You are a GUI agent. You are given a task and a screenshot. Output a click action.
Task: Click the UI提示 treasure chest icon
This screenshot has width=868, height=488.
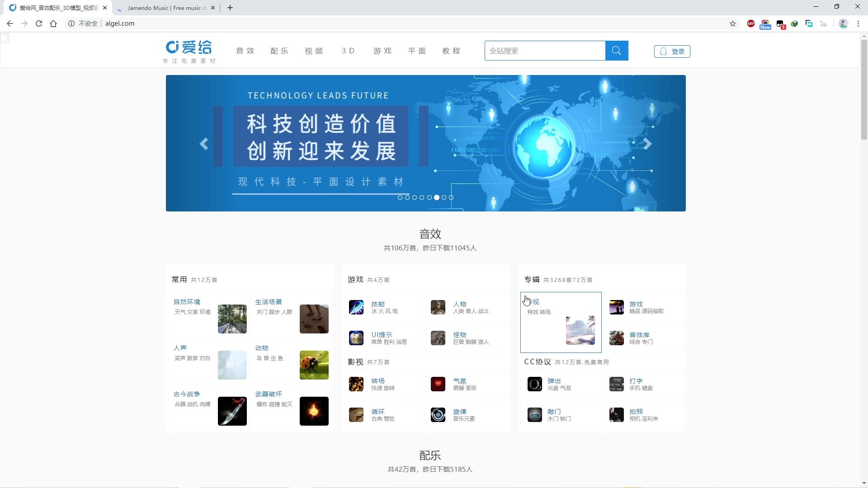click(356, 338)
